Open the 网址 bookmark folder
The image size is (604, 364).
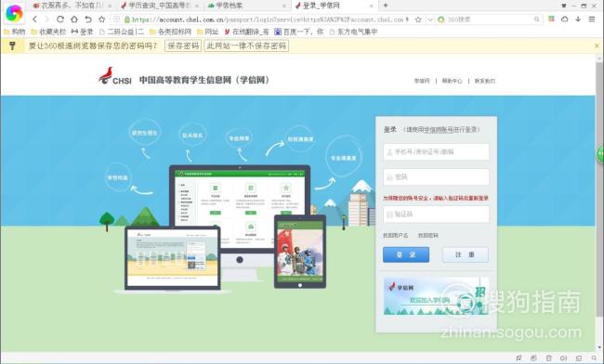207,32
